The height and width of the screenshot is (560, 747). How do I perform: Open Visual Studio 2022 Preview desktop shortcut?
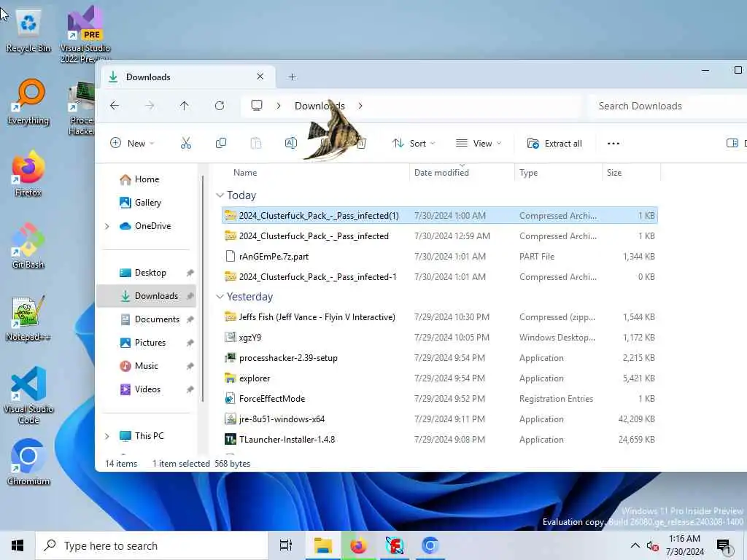(85, 36)
